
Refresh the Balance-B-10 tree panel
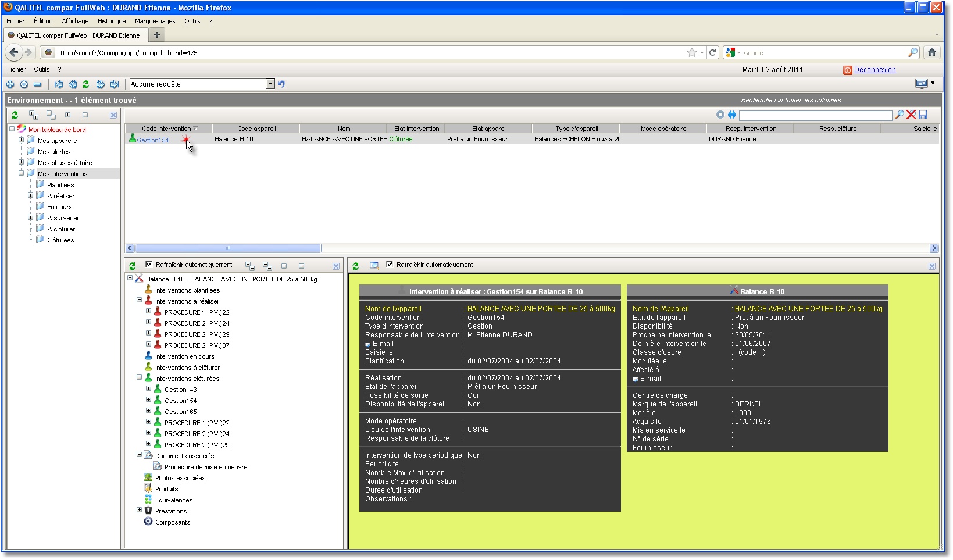pyautogui.click(x=132, y=266)
